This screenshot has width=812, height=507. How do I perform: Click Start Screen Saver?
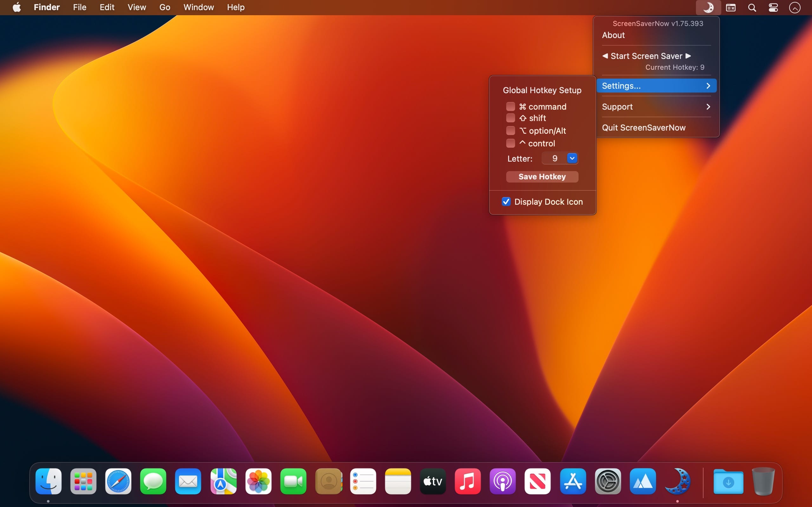(646, 56)
